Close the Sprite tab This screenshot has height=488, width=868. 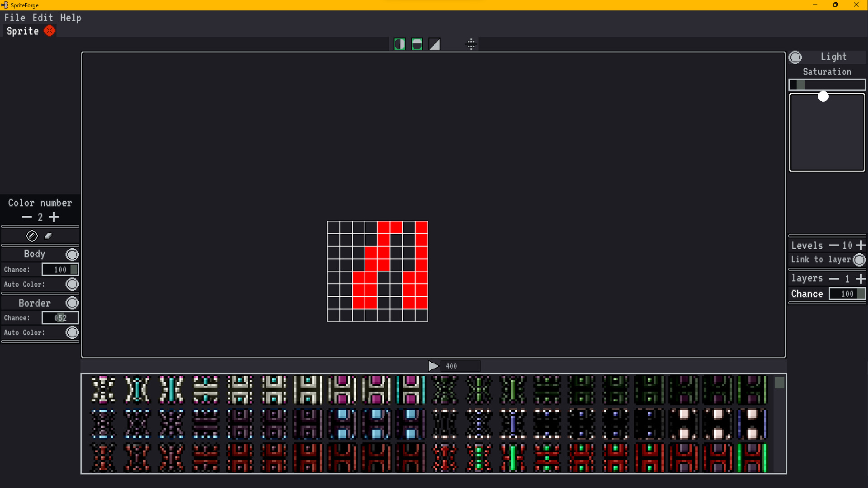50,31
